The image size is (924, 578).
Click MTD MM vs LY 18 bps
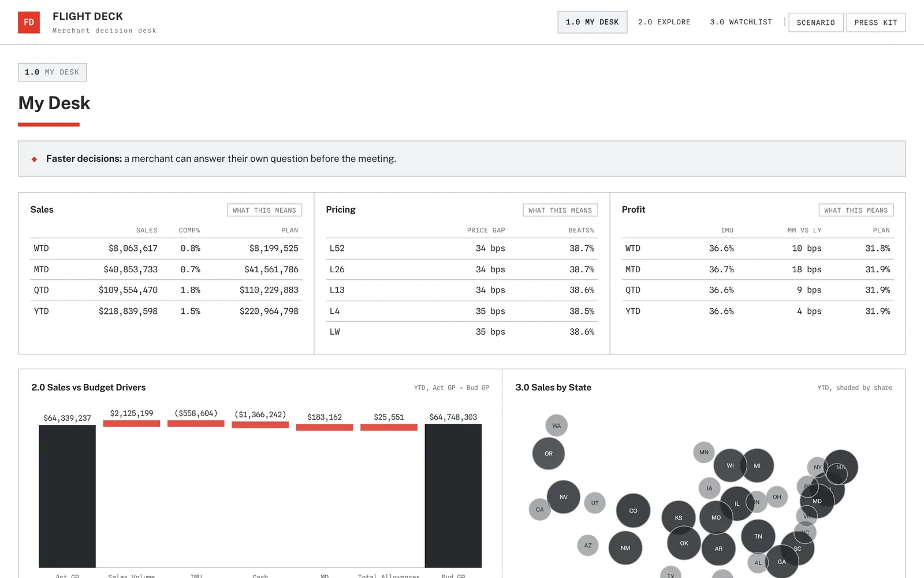tap(806, 269)
